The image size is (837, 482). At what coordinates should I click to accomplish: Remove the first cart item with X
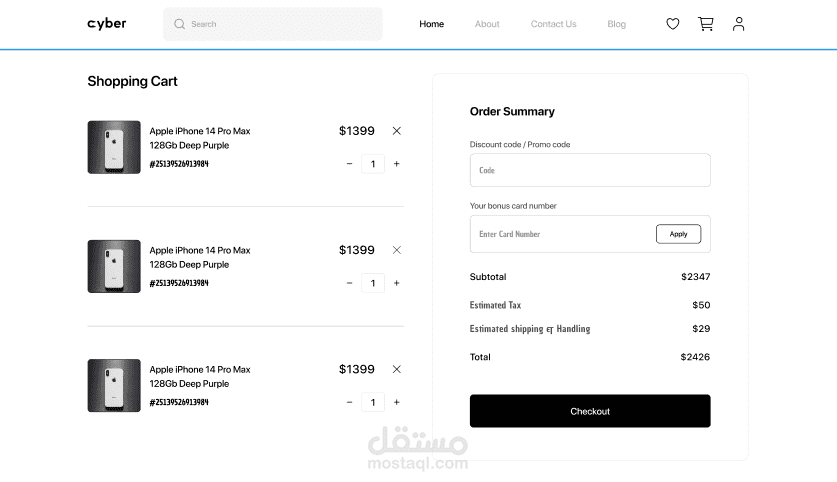(397, 131)
